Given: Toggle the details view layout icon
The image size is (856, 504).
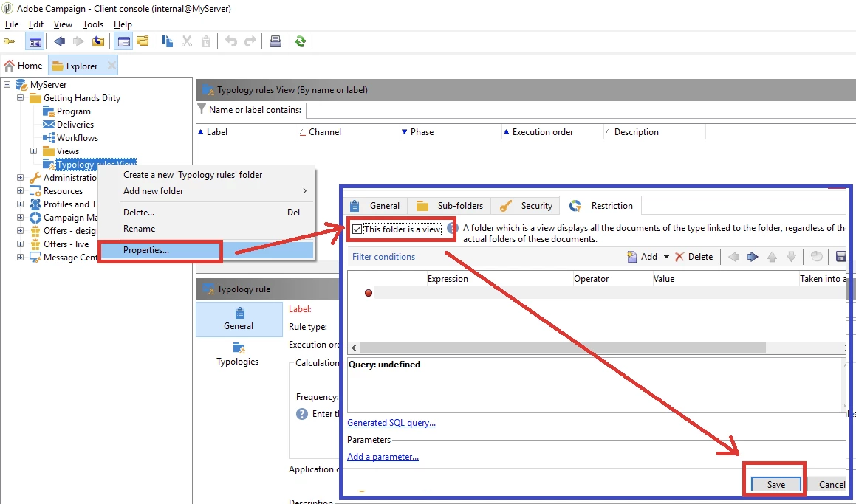Looking at the screenshot, I should (124, 41).
